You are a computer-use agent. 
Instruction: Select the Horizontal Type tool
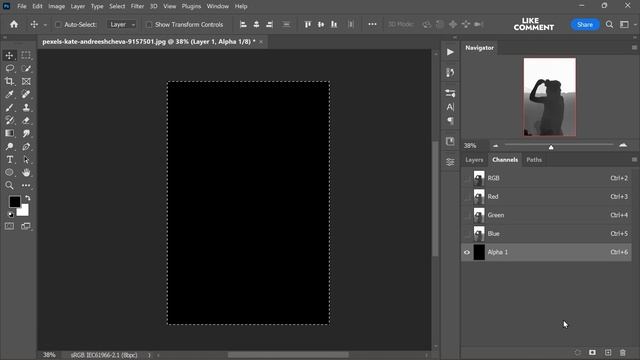point(9,160)
